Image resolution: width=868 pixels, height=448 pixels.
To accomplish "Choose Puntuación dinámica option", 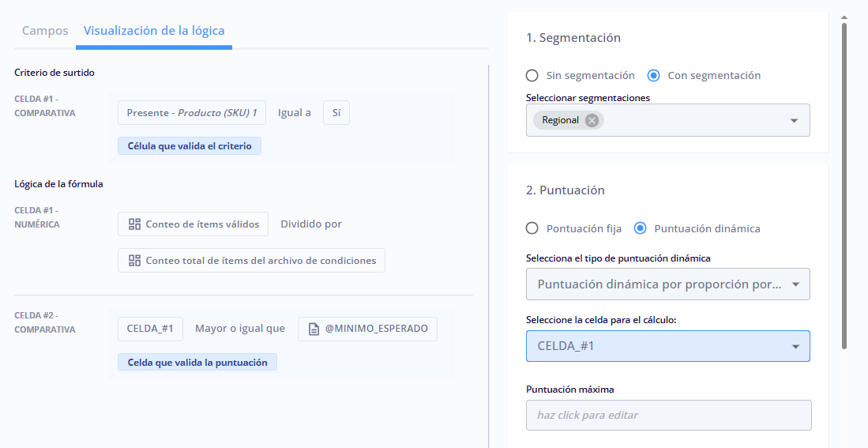I will (x=640, y=228).
